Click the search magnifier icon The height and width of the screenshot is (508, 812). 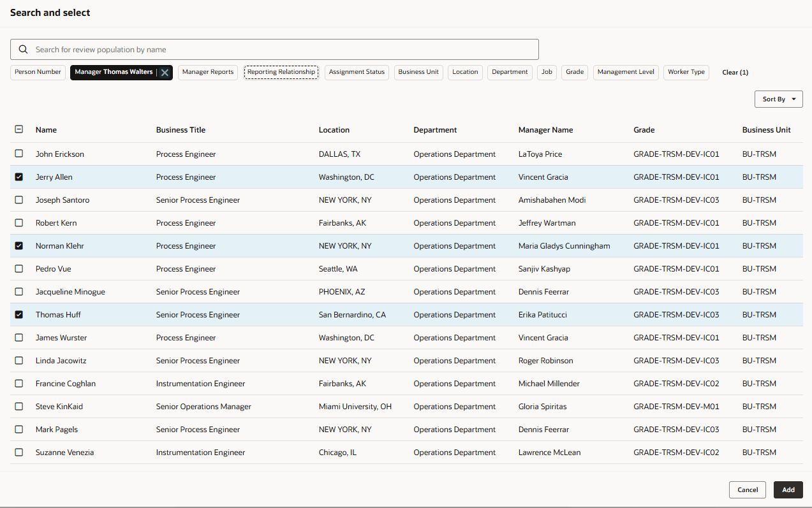coord(23,49)
